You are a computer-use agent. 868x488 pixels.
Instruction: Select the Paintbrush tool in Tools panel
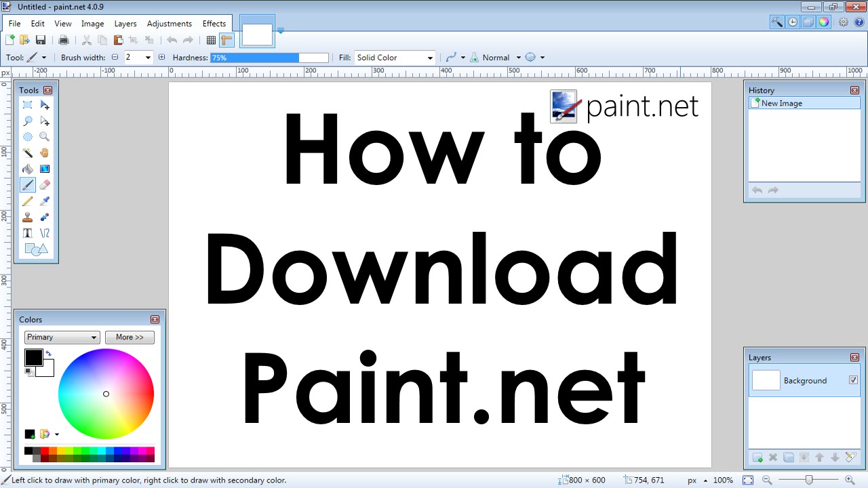(x=28, y=185)
